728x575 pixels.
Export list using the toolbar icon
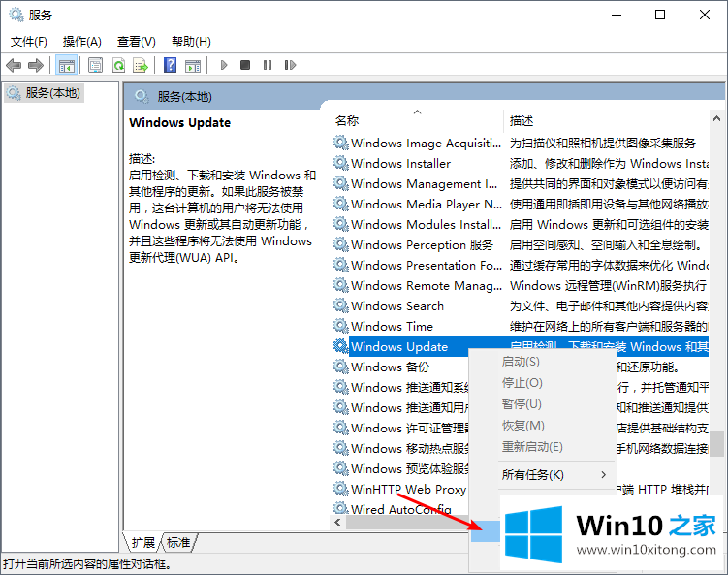[141, 65]
